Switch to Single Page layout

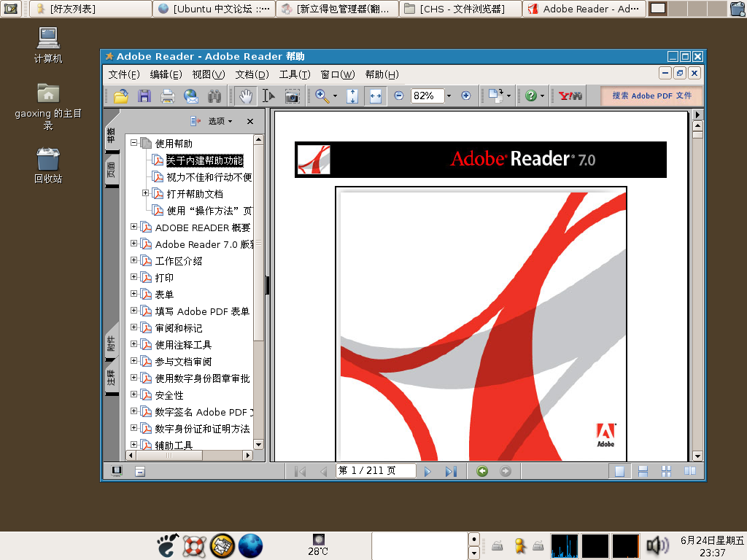coord(619,472)
